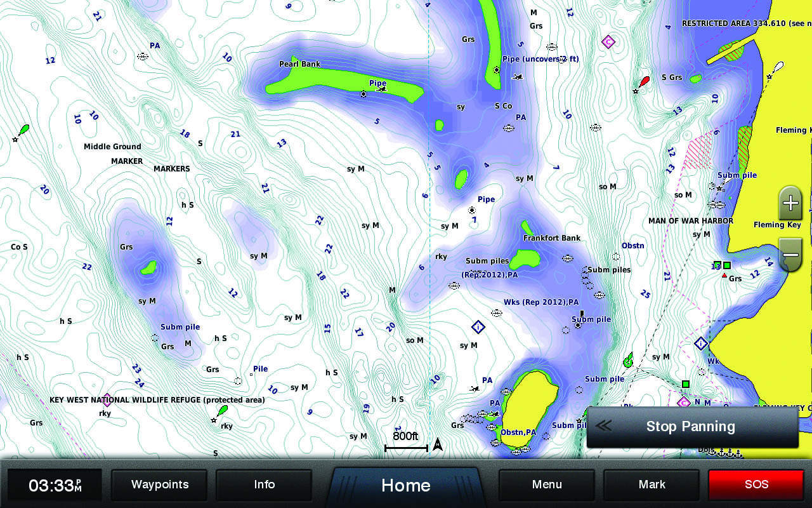Tap the dotted circle left of the Pile label
The image size is (812, 508).
pos(238,381)
